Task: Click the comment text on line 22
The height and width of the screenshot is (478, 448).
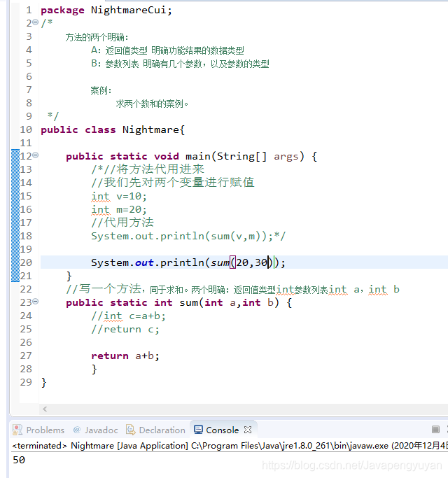Action: point(232,289)
